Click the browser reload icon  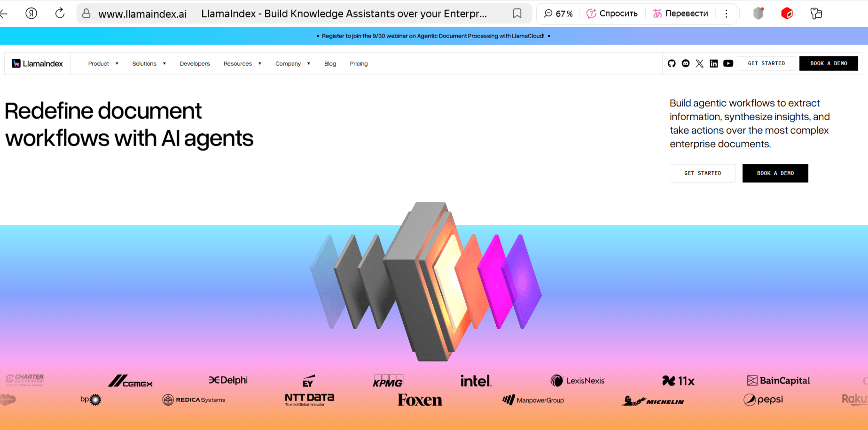point(60,14)
